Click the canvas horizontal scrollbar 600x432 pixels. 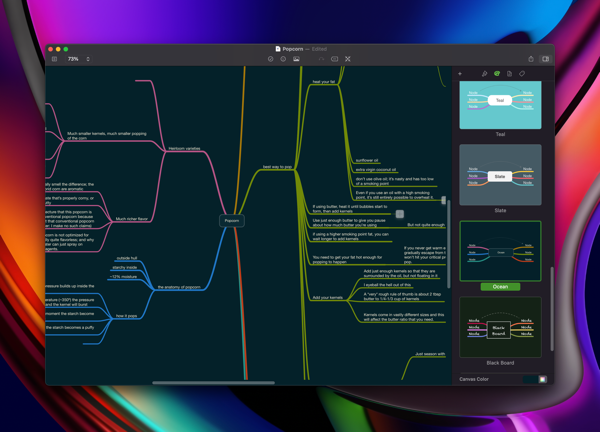coord(214,382)
